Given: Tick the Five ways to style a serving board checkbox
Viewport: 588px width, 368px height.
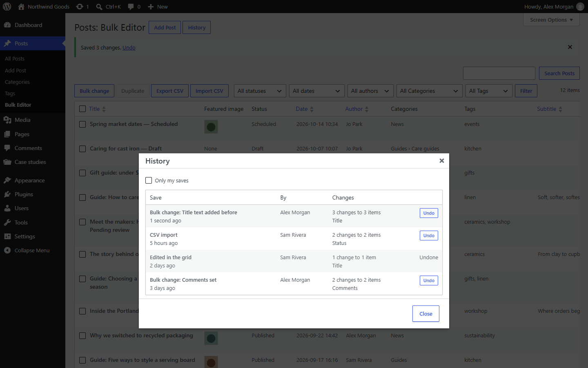Looking at the screenshot, I should pyautogui.click(x=82, y=360).
